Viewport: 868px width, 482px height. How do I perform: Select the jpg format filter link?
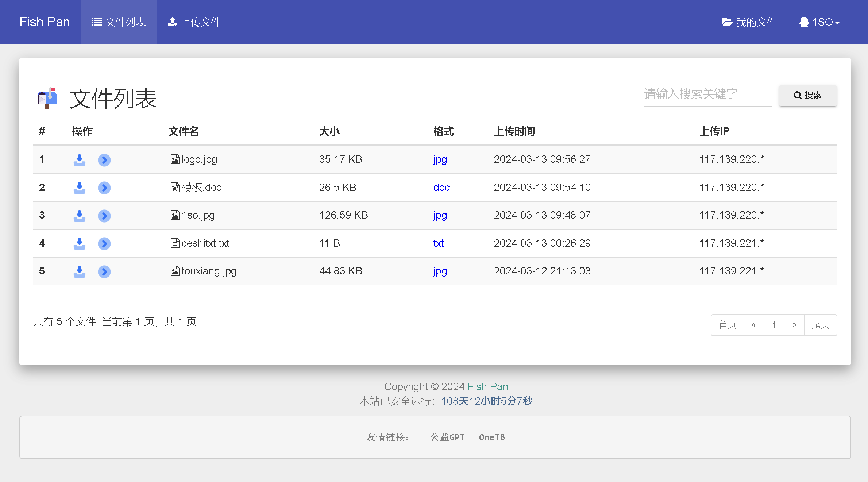(439, 159)
